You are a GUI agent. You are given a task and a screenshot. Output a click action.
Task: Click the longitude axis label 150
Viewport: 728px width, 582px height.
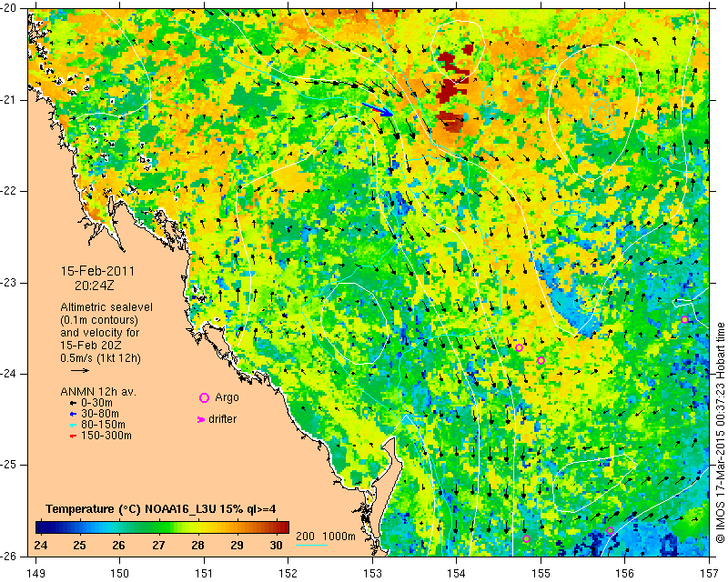tap(120, 574)
